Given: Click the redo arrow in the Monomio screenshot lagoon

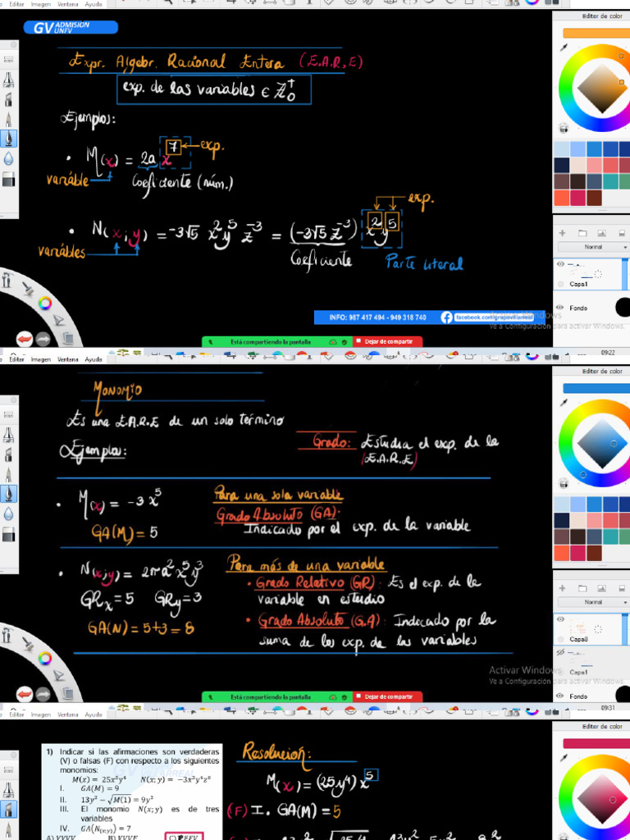Looking at the screenshot, I should (x=43, y=694).
